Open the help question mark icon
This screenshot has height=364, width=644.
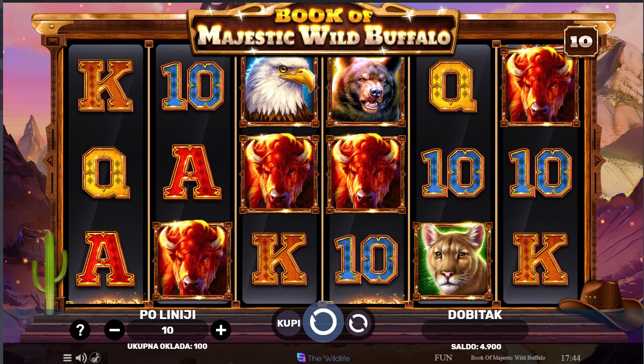click(x=80, y=330)
